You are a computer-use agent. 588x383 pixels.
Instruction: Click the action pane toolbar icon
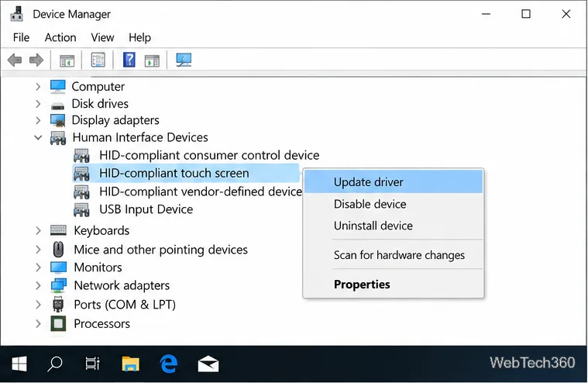coord(152,60)
